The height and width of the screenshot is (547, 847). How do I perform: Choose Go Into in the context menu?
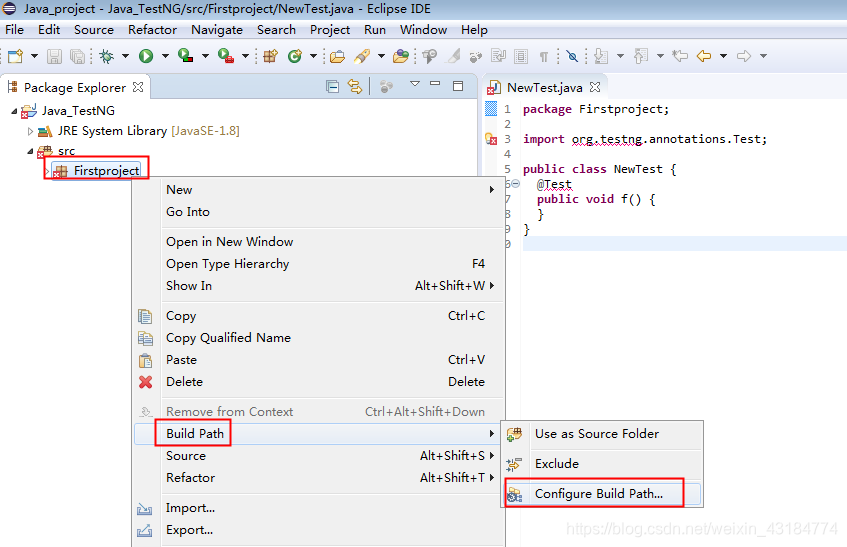[x=319, y=212]
